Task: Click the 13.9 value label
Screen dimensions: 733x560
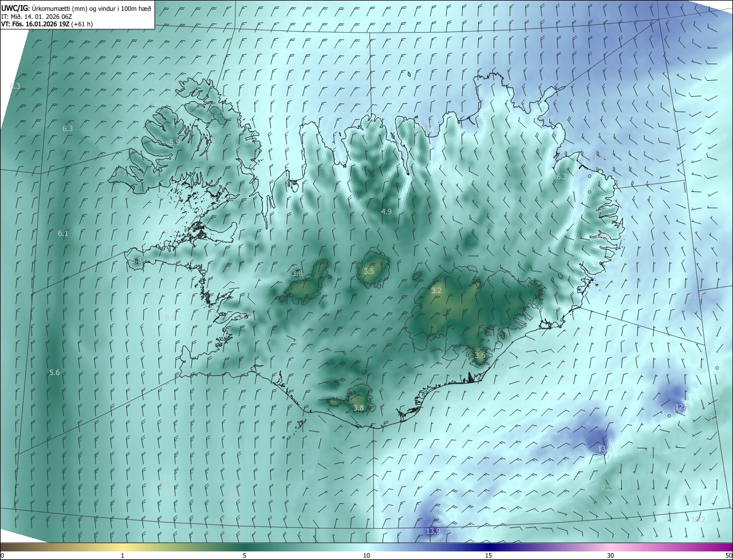Action: click(x=434, y=532)
